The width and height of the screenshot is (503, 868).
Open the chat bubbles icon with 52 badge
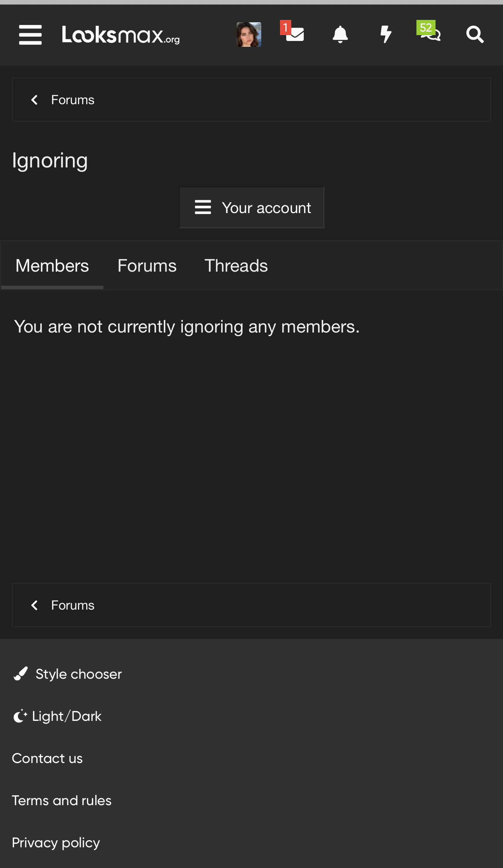click(430, 34)
